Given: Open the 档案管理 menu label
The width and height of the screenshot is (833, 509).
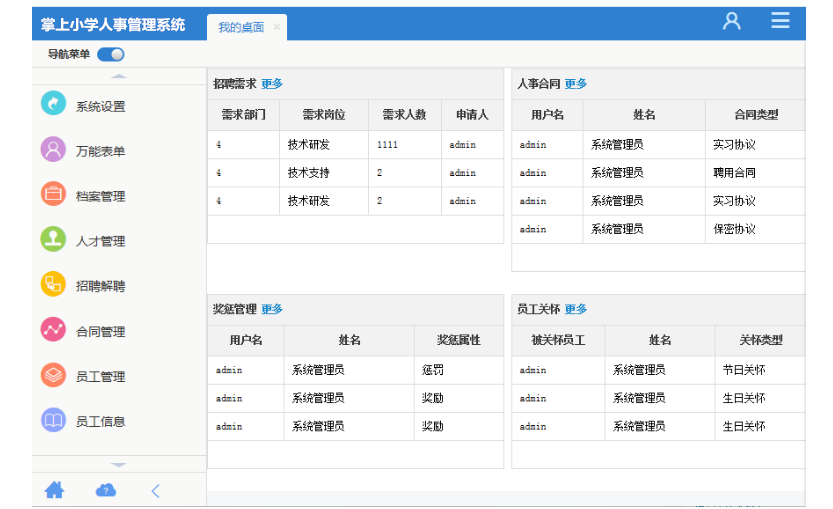Looking at the screenshot, I should coord(100,197).
